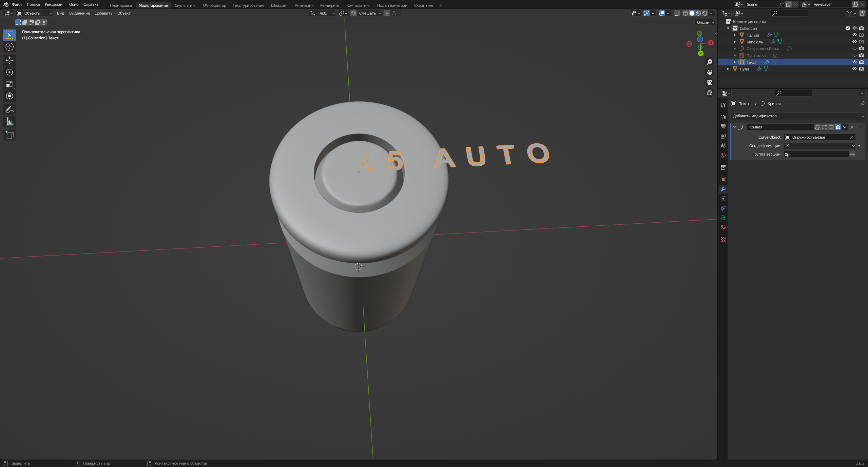The height and width of the screenshot is (467, 868).
Task: Switch to Шейдинг workspace tab
Action: [279, 5]
